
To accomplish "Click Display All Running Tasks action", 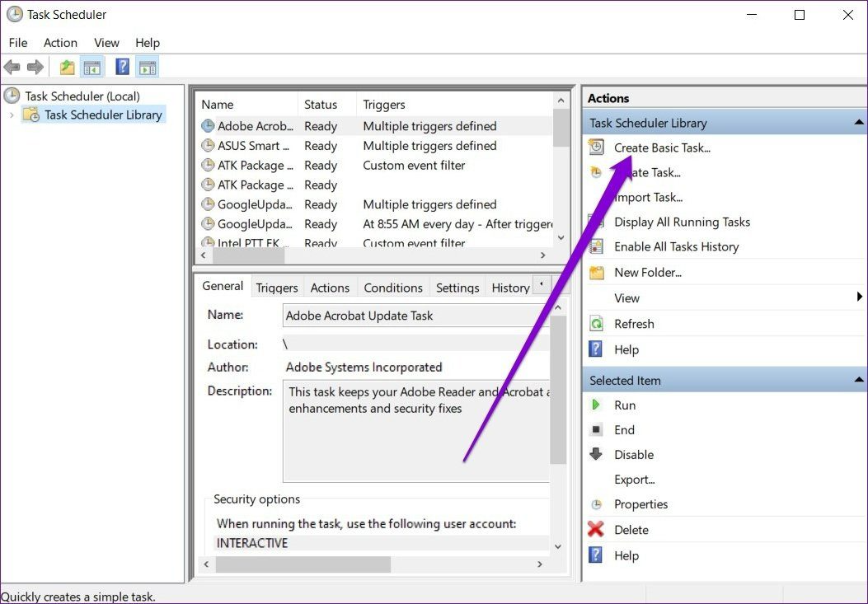I will point(682,222).
